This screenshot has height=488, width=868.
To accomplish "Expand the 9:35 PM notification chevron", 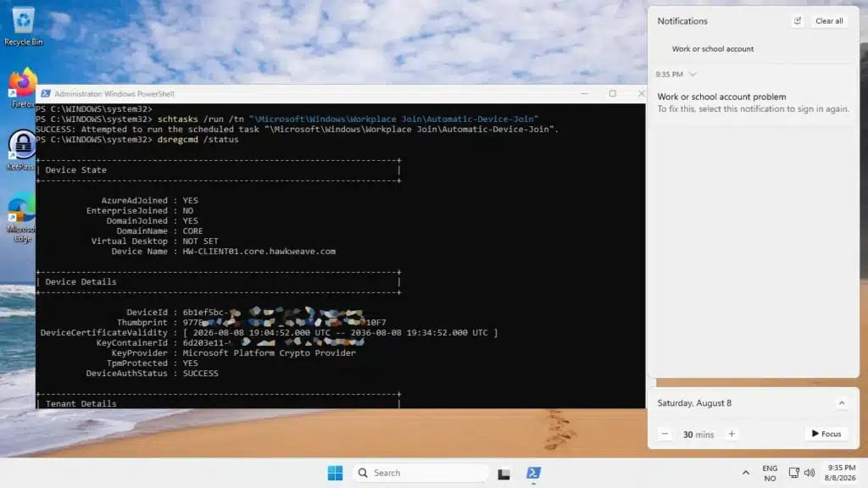I will pyautogui.click(x=693, y=75).
